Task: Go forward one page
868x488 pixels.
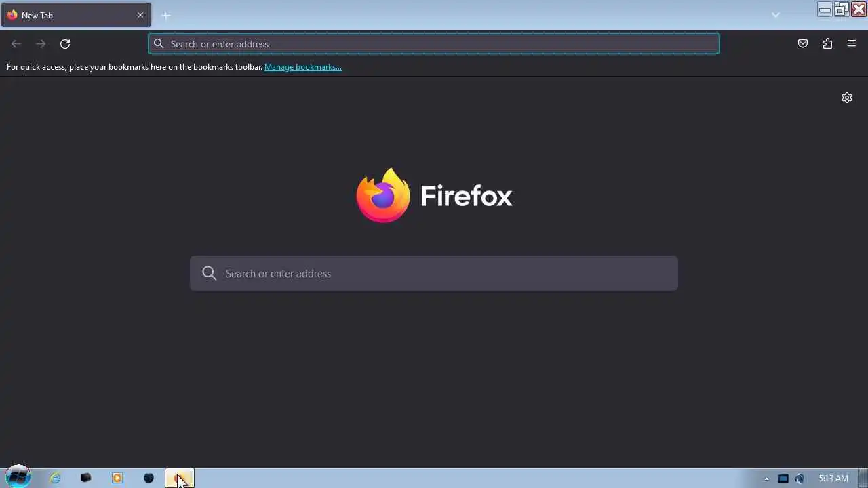Action: [41, 44]
